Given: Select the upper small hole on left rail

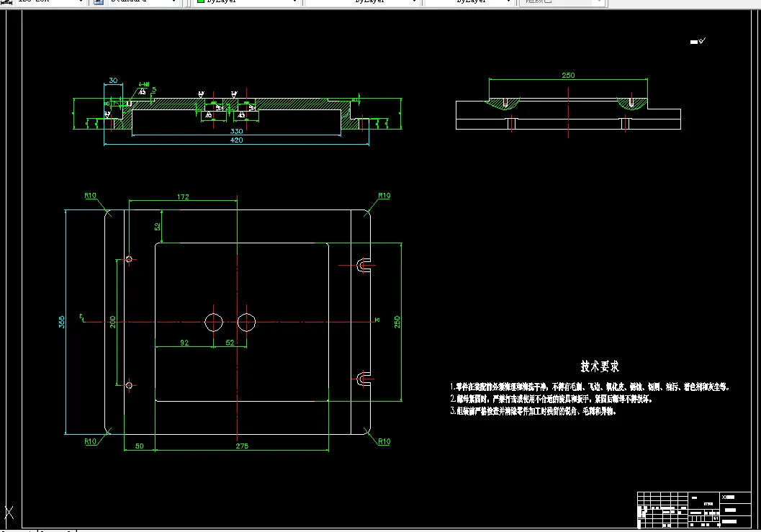Looking at the screenshot, I should pyautogui.click(x=129, y=259).
